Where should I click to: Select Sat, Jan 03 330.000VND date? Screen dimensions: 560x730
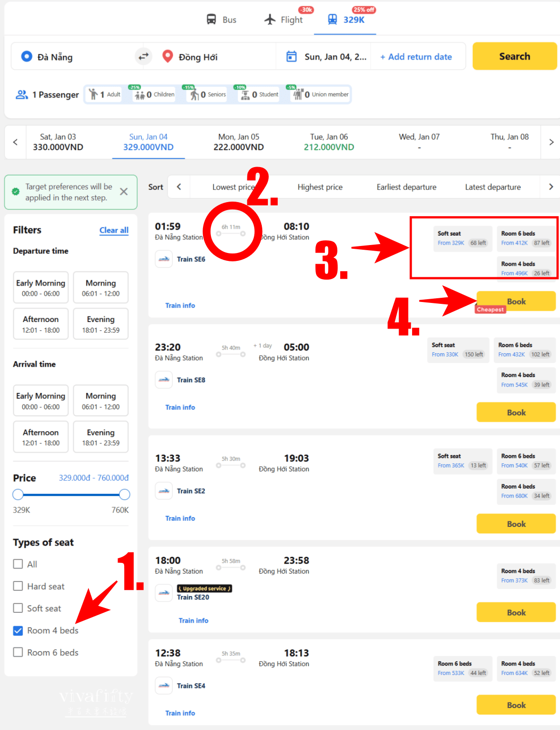tap(58, 142)
